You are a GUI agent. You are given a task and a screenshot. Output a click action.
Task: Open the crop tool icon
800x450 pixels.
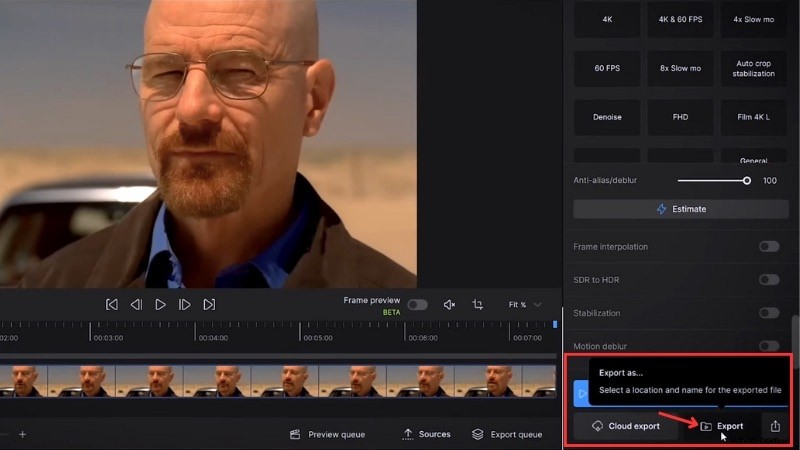click(478, 305)
